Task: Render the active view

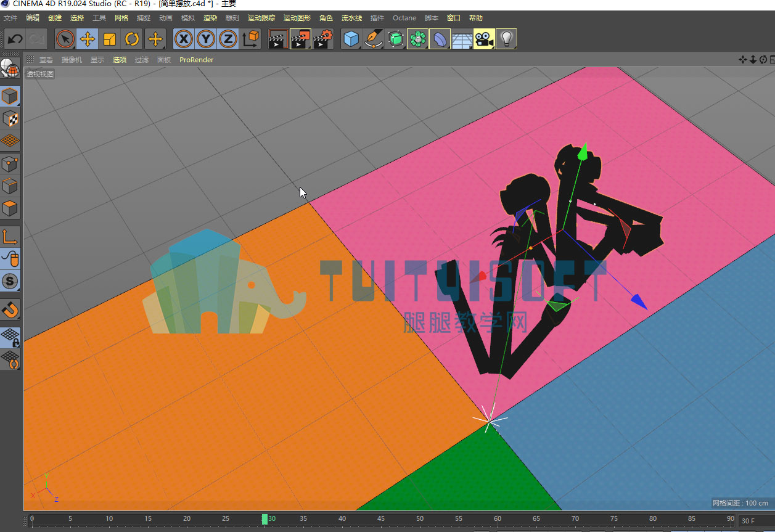Action: [278, 39]
